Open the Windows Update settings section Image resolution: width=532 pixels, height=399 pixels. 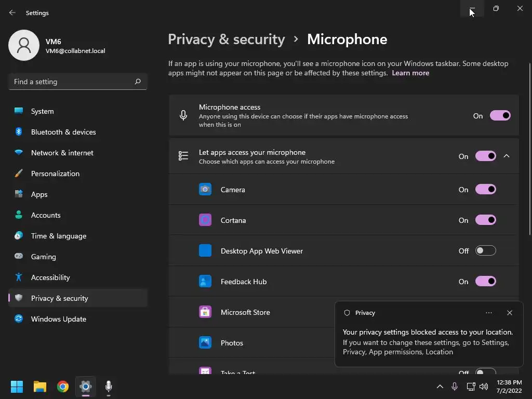click(x=58, y=319)
